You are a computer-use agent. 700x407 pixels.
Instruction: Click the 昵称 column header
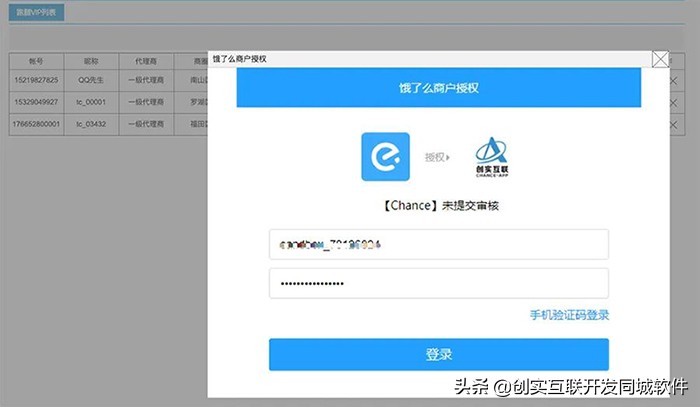pos(91,61)
